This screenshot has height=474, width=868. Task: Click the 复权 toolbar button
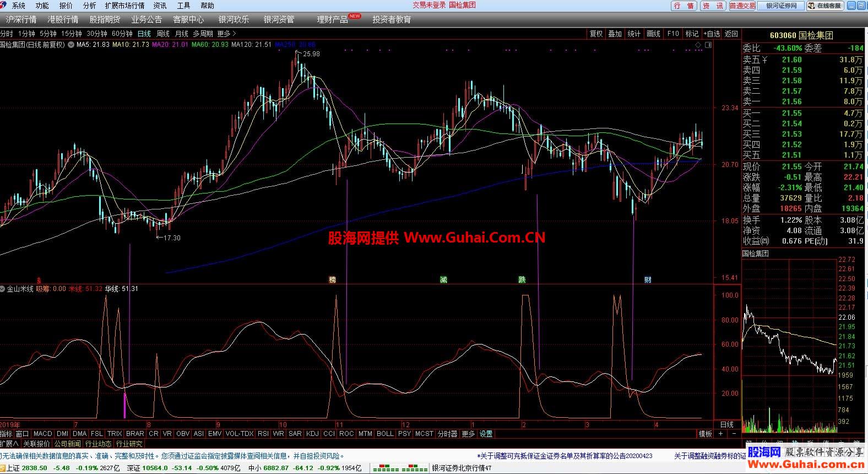point(596,34)
